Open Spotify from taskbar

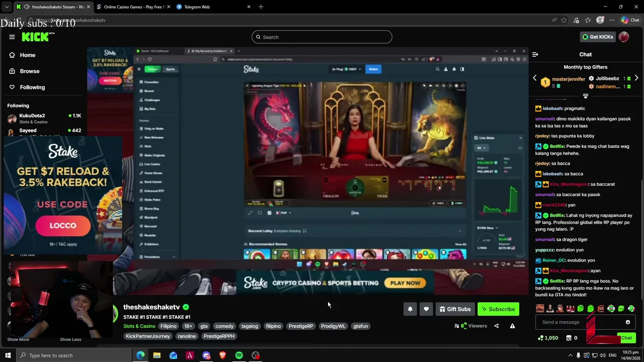click(x=239, y=355)
